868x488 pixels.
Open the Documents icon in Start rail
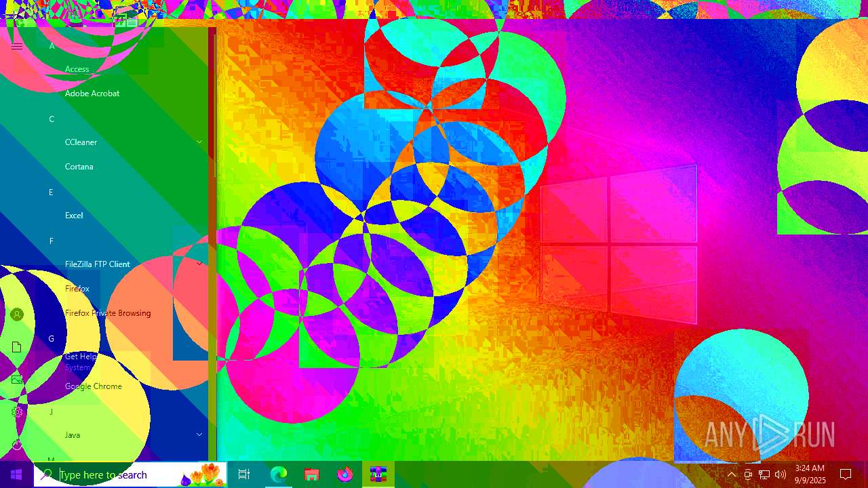17,347
